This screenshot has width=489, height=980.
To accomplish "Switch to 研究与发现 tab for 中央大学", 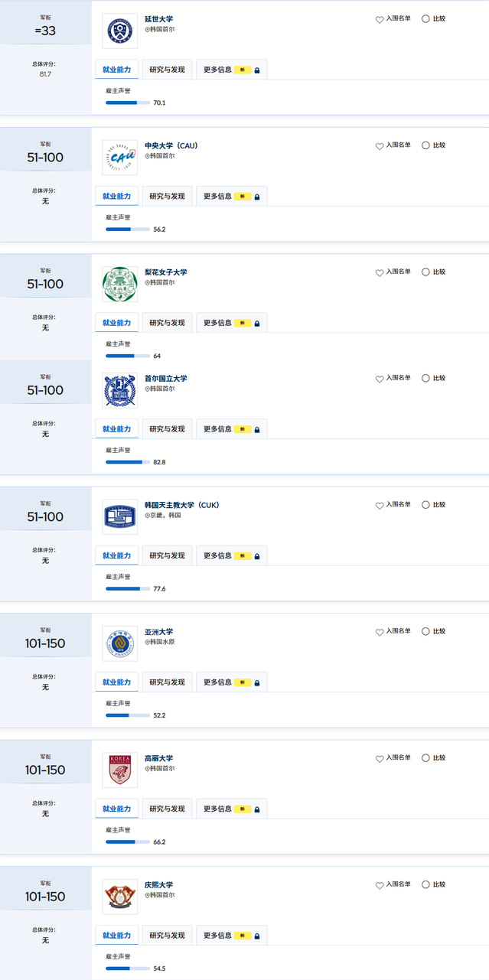I will 167,197.
